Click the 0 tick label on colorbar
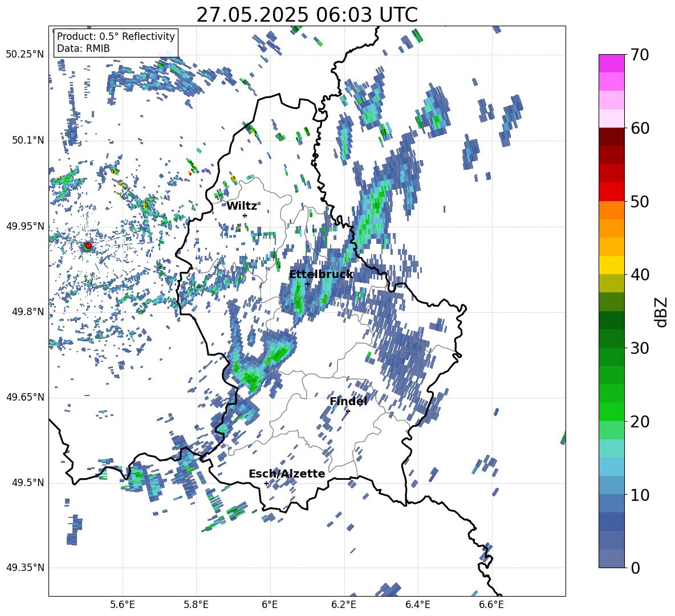675x616 pixels. 636,568
